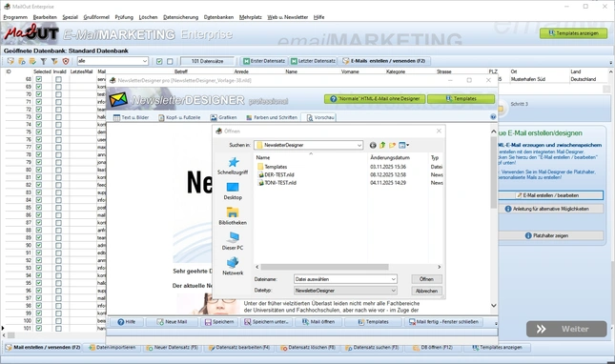Click Letzter Datensatz button

pyautogui.click(x=313, y=61)
